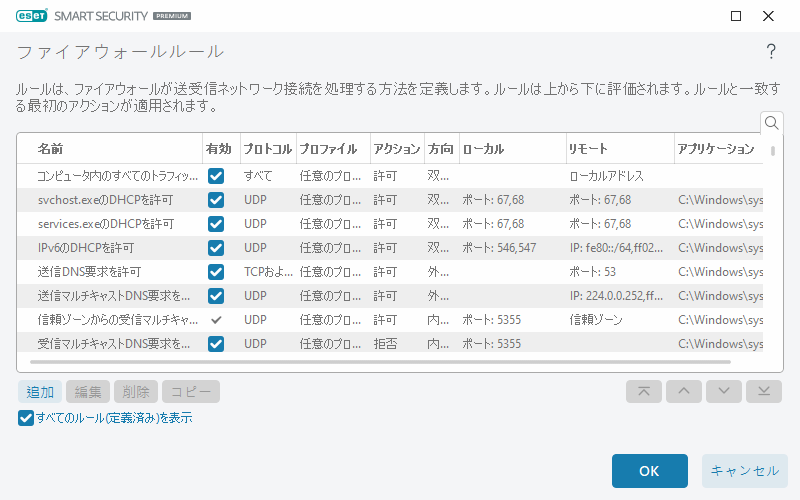Click the キャンセル button
The height and width of the screenshot is (500, 800).
tap(744, 470)
